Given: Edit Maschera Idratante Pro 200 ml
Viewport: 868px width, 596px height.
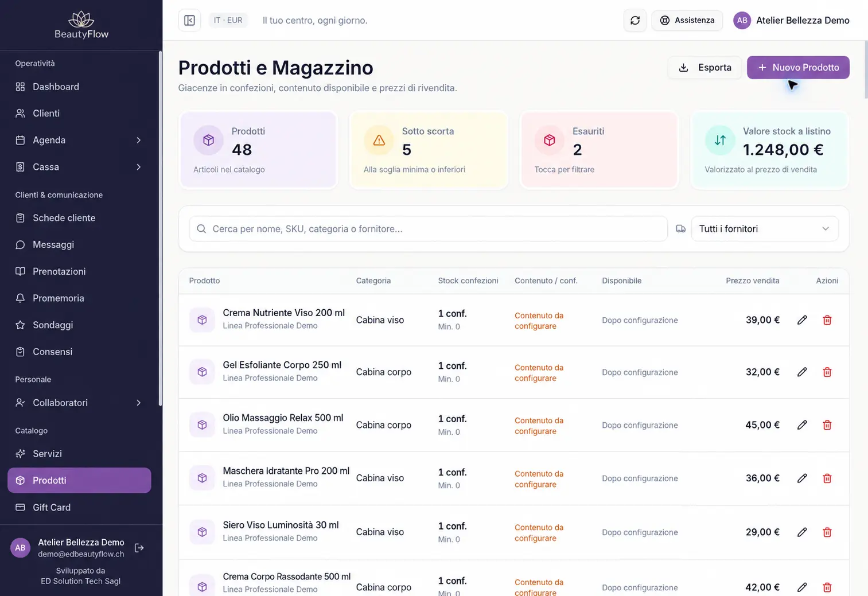Looking at the screenshot, I should click(x=802, y=478).
